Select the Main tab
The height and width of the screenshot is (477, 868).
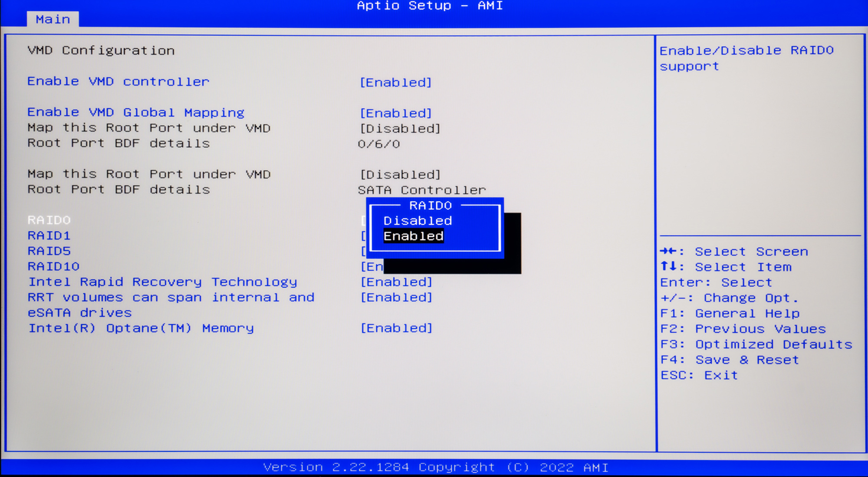click(53, 19)
